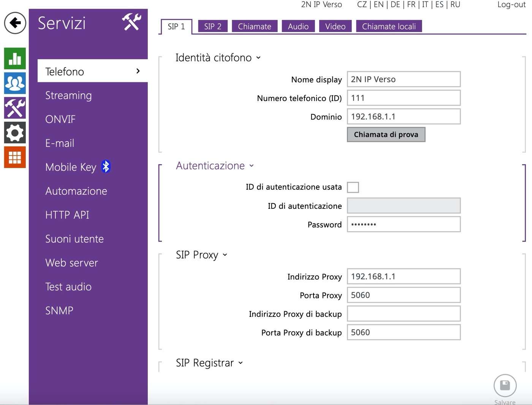
Task: Switch language to IT
Action: (425, 5)
